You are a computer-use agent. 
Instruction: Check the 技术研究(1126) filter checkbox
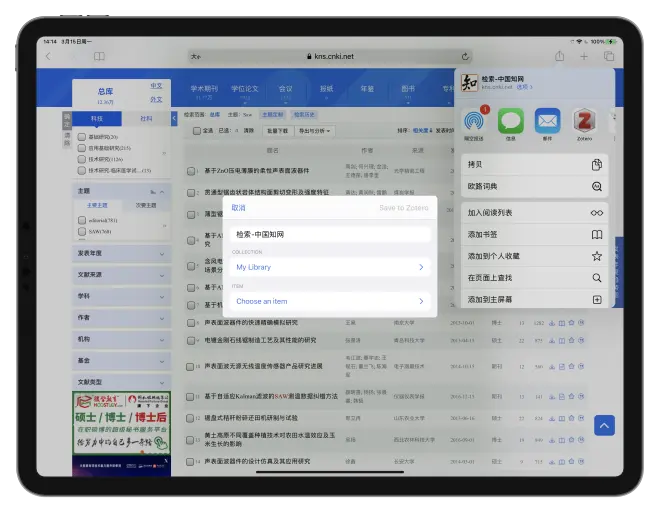82,159
